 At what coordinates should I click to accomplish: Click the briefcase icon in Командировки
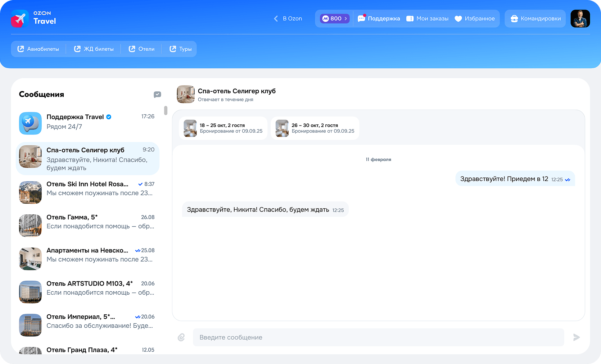point(514,19)
